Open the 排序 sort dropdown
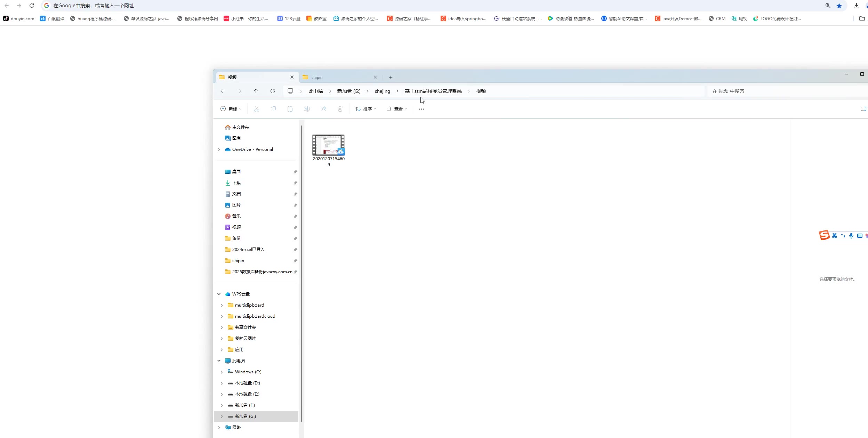Image resolution: width=868 pixels, height=438 pixels. coord(365,109)
